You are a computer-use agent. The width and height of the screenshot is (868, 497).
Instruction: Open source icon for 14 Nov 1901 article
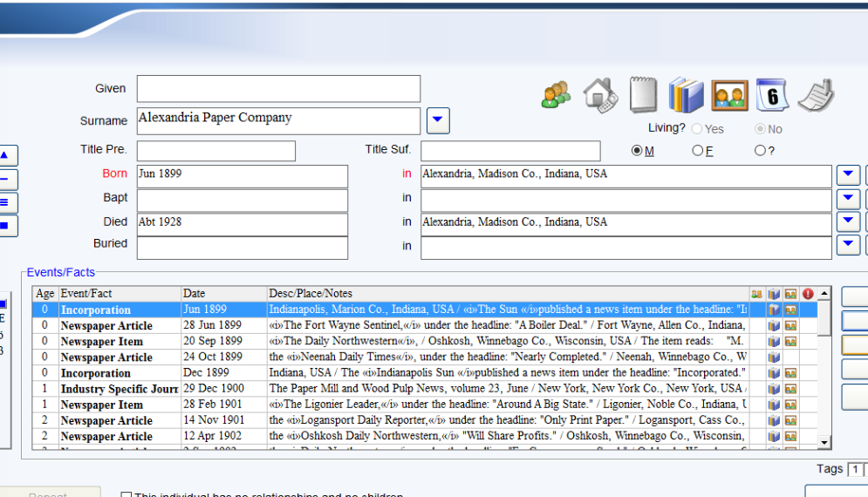click(x=774, y=420)
